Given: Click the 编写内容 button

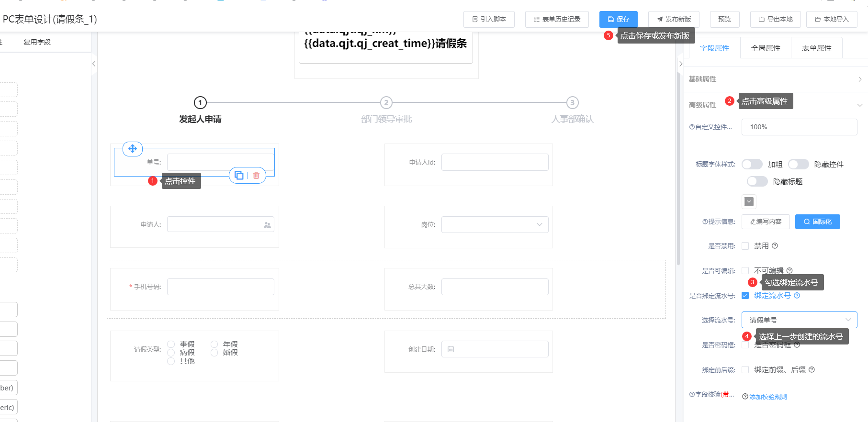Looking at the screenshot, I should pyautogui.click(x=766, y=222).
